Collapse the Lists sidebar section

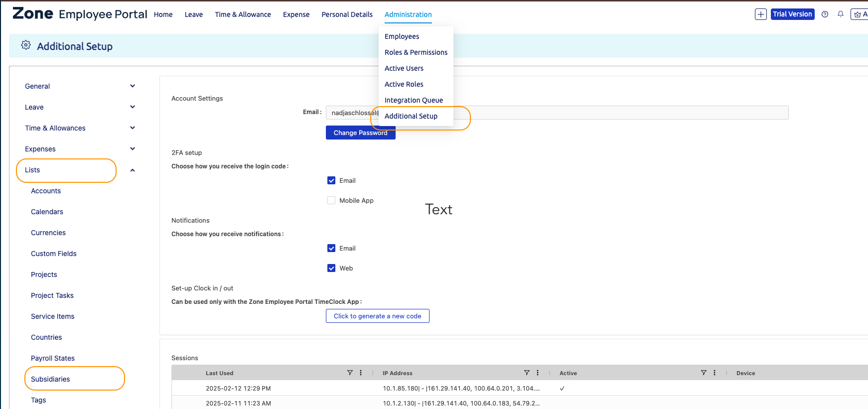[133, 170]
